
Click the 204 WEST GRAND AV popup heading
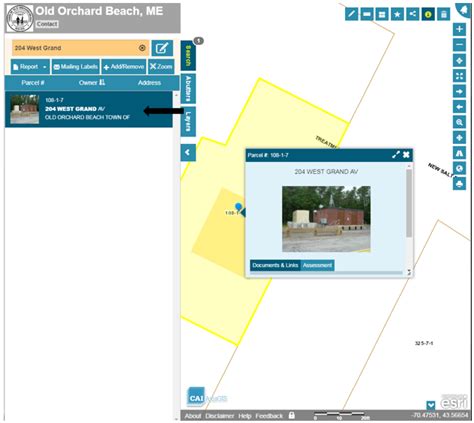pyautogui.click(x=326, y=172)
